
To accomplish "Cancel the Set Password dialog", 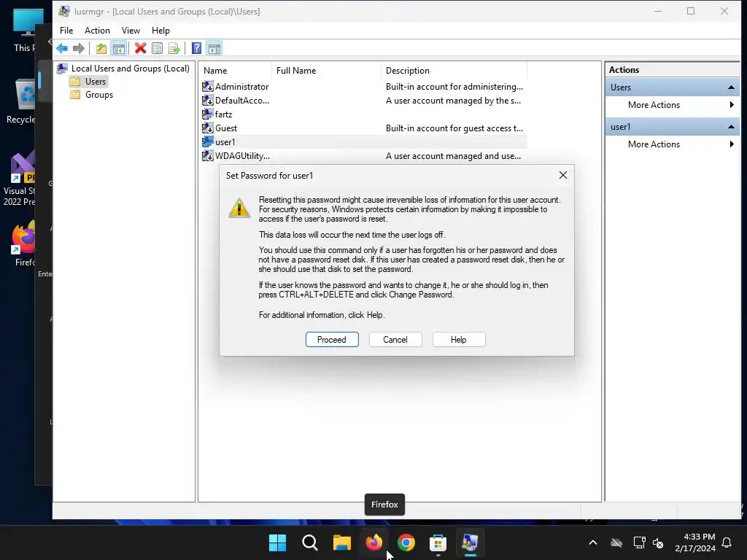I will (395, 340).
